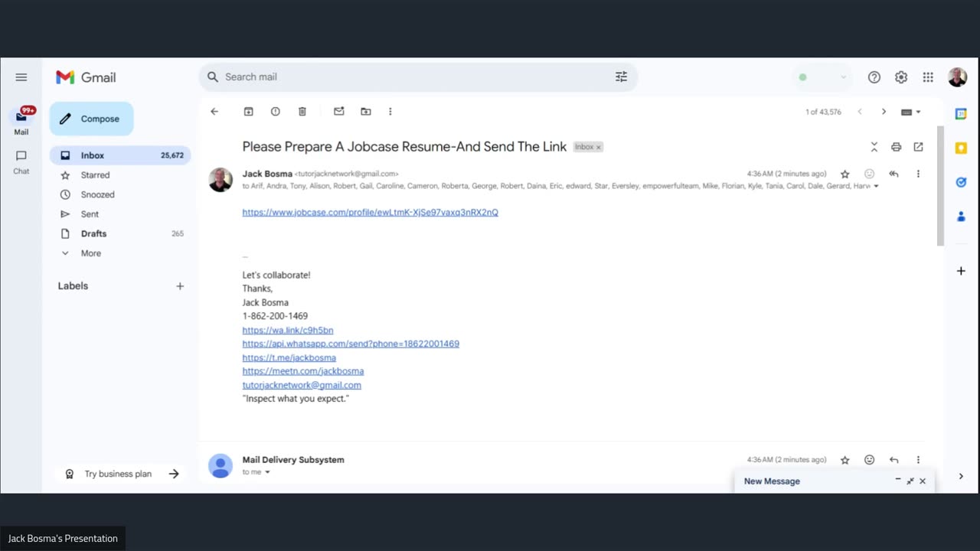Open More menu on Jack Bosma message
The image size is (980, 551).
click(x=918, y=174)
